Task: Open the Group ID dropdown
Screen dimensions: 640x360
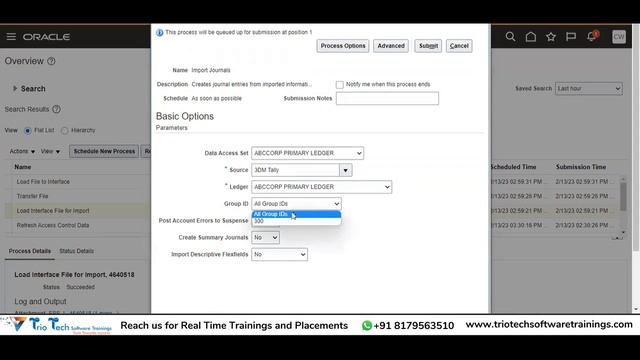Action: (296, 204)
